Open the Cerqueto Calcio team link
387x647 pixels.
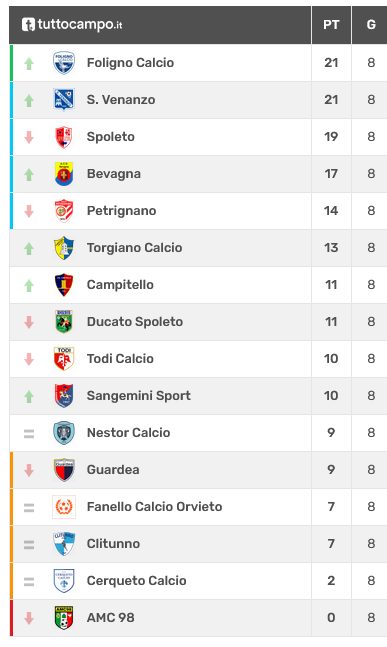coord(137,581)
